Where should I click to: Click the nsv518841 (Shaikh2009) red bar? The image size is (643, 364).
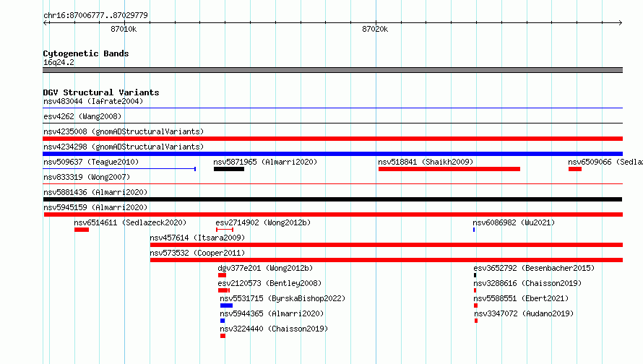(x=449, y=169)
